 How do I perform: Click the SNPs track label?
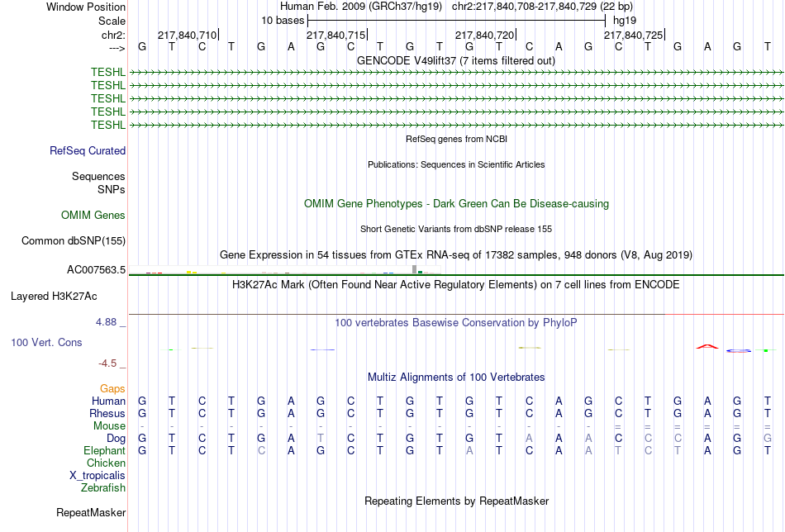[112, 189]
